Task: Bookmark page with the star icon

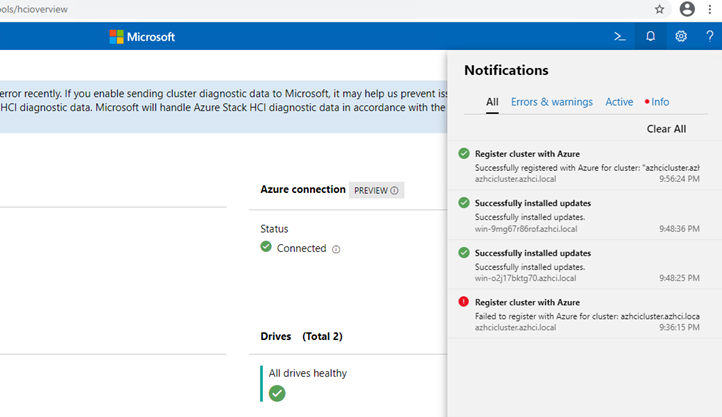Action: [x=659, y=9]
